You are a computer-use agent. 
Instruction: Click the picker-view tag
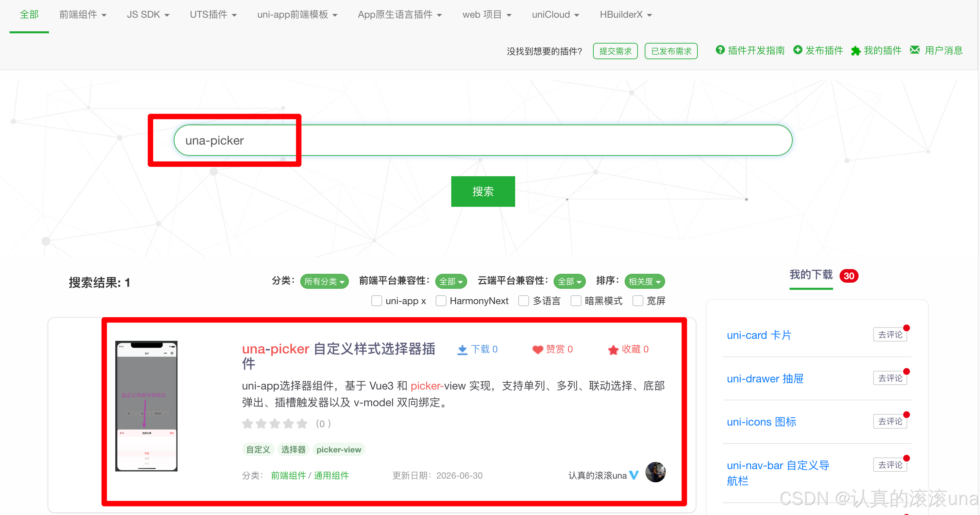[x=339, y=450]
